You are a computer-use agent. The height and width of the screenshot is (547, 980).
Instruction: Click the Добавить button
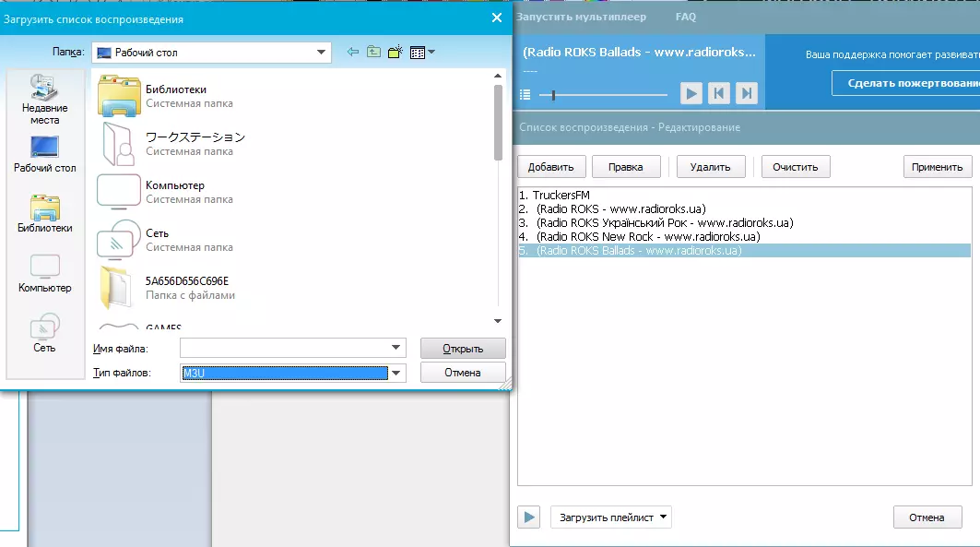550,167
